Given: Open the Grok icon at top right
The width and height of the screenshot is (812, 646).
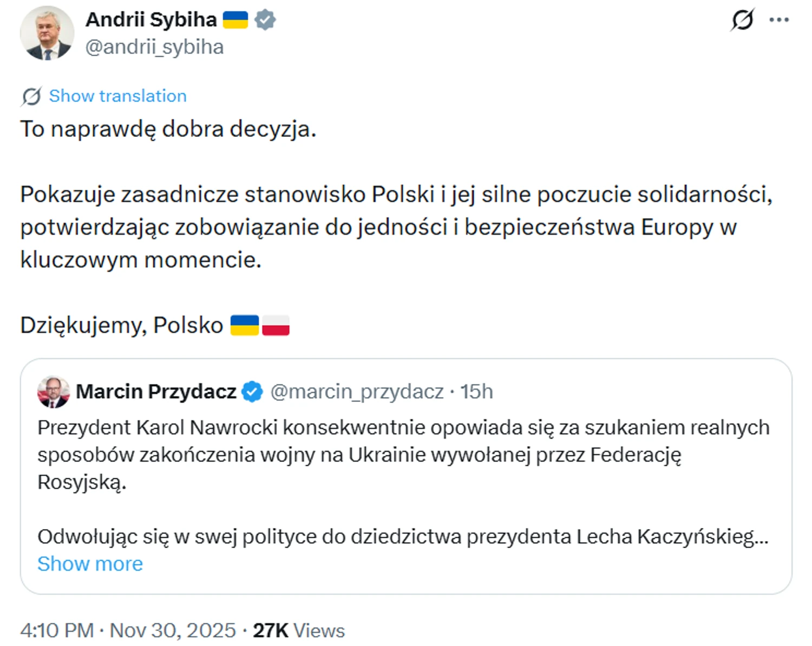Looking at the screenshot, I should point(742,20).
